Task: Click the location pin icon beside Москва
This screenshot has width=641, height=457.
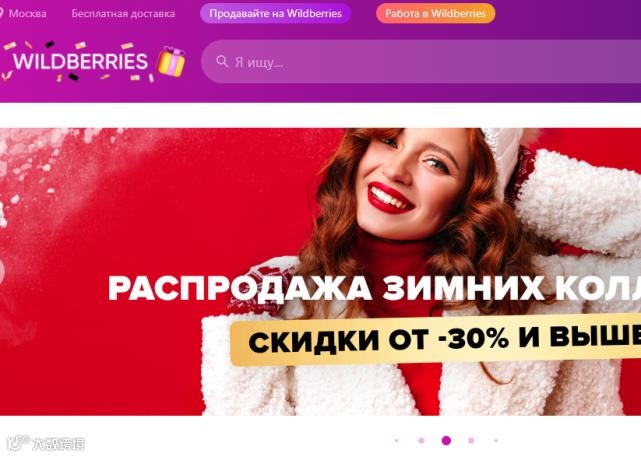Action: click(1, 13)
